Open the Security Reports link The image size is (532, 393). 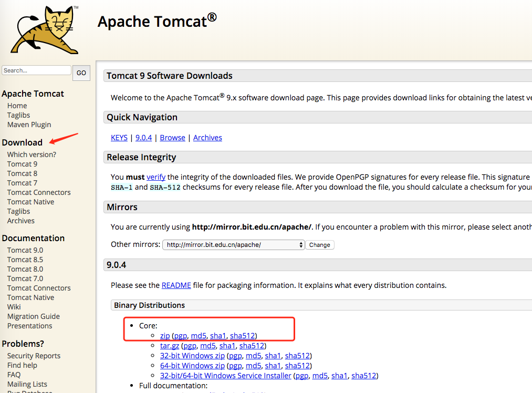[34, 356]
